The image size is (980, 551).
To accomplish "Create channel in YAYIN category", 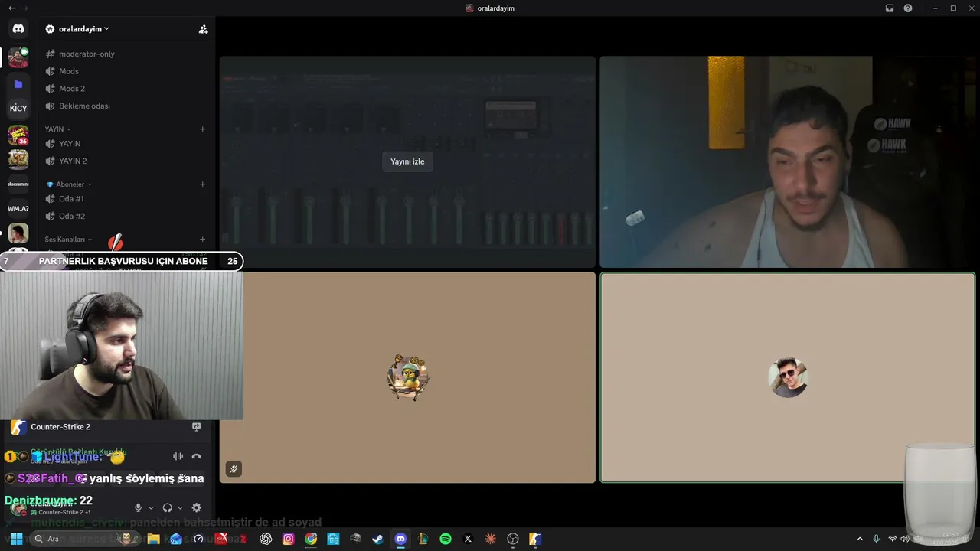I will 203,129.
